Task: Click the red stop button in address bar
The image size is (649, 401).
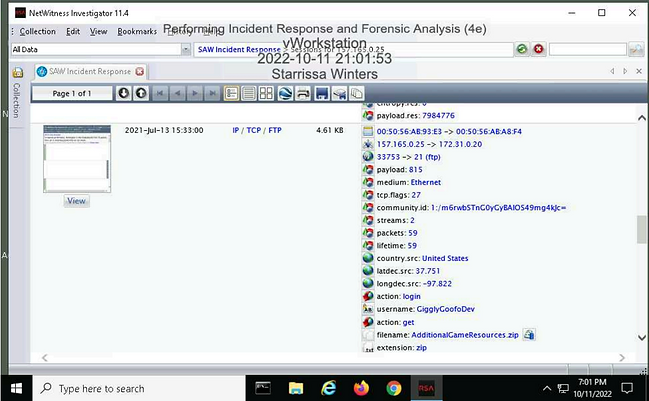Action: [538, 49]
